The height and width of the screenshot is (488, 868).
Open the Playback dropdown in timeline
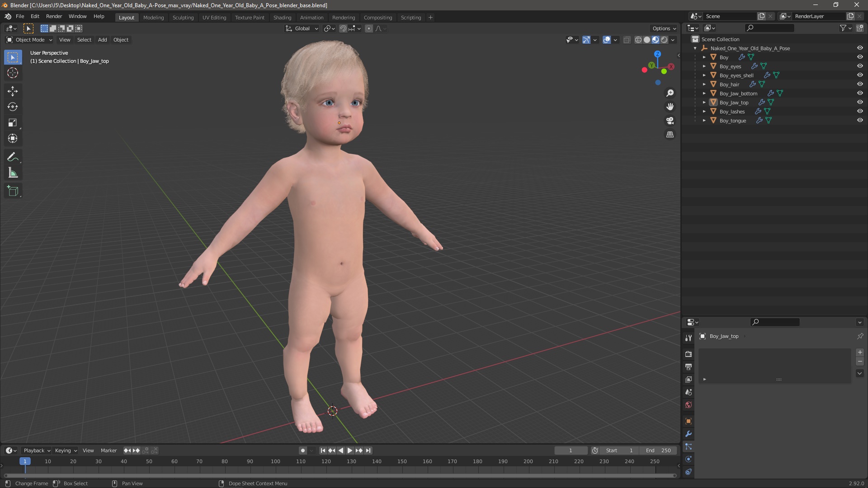[x=37, y=450]
